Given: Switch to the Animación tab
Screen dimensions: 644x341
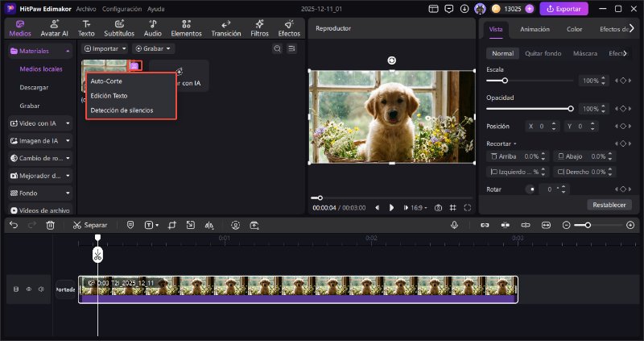Looking at the screenshot, I should coord(535,29).
